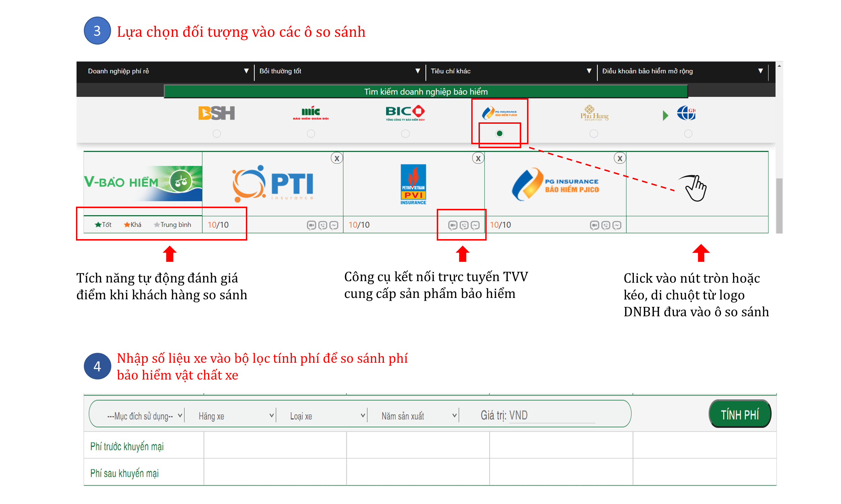This screenshot has height=504, width=841.
Task: Start video call with PTI advisor
Action: [x=311, y=225]
